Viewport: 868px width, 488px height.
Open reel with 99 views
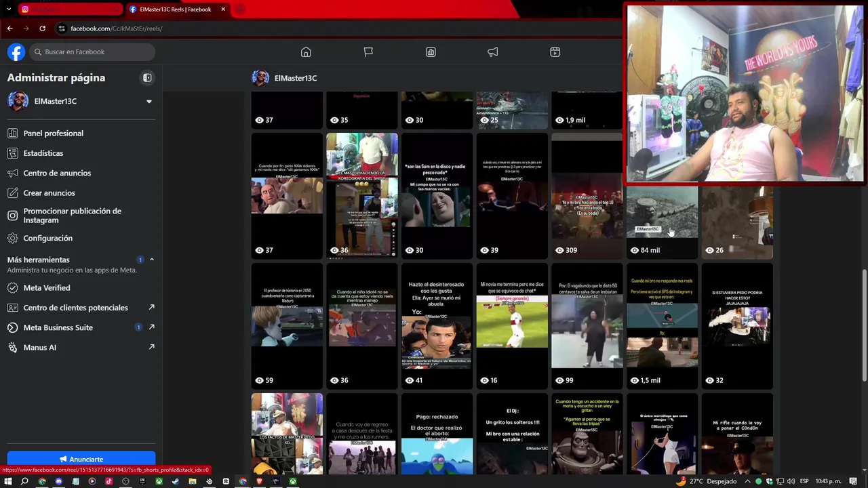click(587, 326)
